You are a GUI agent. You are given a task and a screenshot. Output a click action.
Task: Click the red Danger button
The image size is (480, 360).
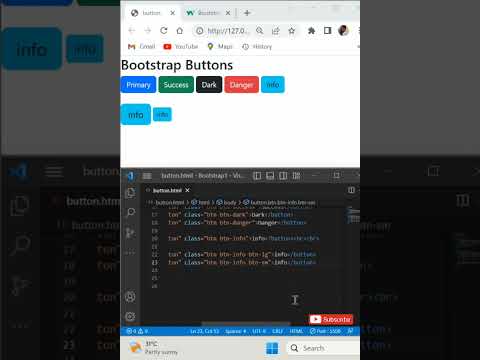[241, 85]
